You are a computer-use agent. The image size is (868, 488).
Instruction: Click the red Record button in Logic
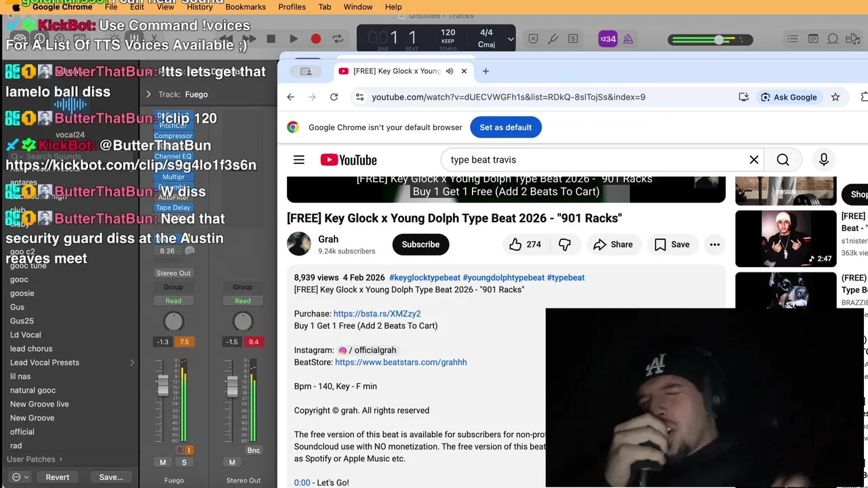click(316, 39)
